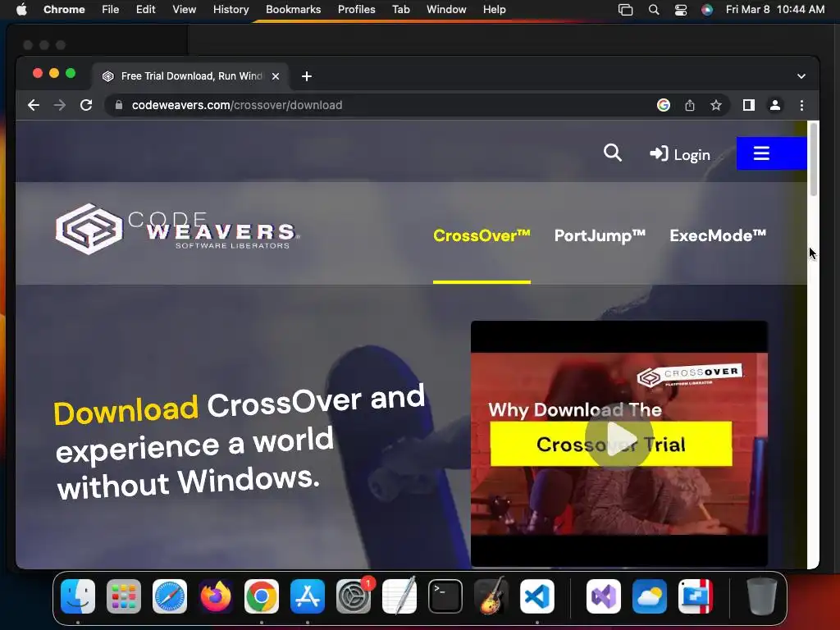Open site search magnifier icon
The image size is (840, 630).
(613, 153)
